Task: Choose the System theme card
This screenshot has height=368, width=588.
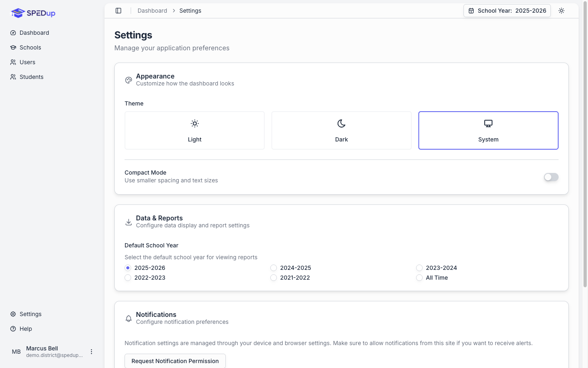Action: point(488,130)
